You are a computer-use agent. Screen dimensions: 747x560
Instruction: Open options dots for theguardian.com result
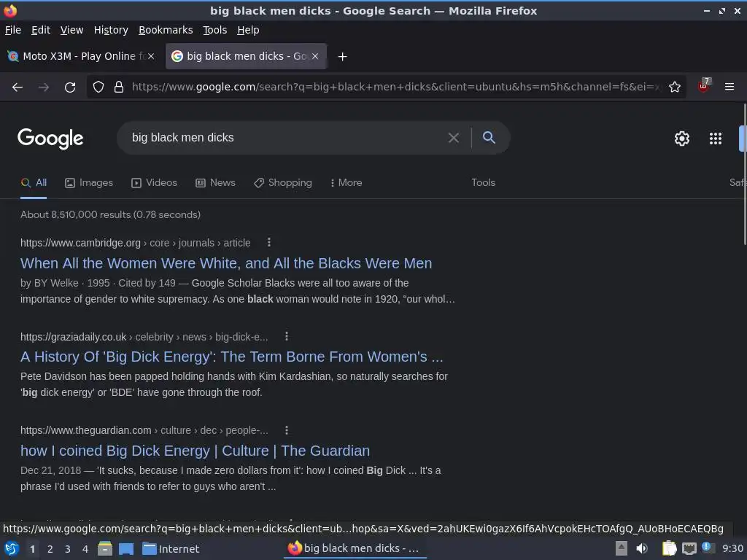tap(286, 430)
